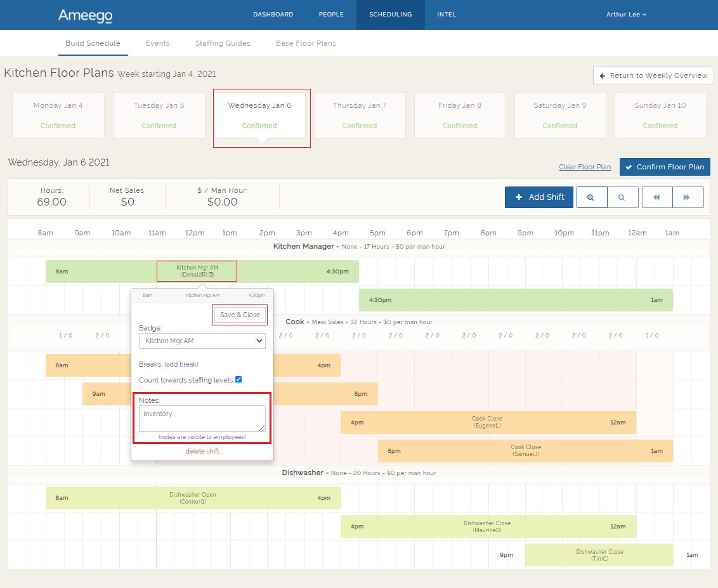Click the add break link
Image resolution: width=718 pixels, height=588 pixels.
tap(181, 364)
